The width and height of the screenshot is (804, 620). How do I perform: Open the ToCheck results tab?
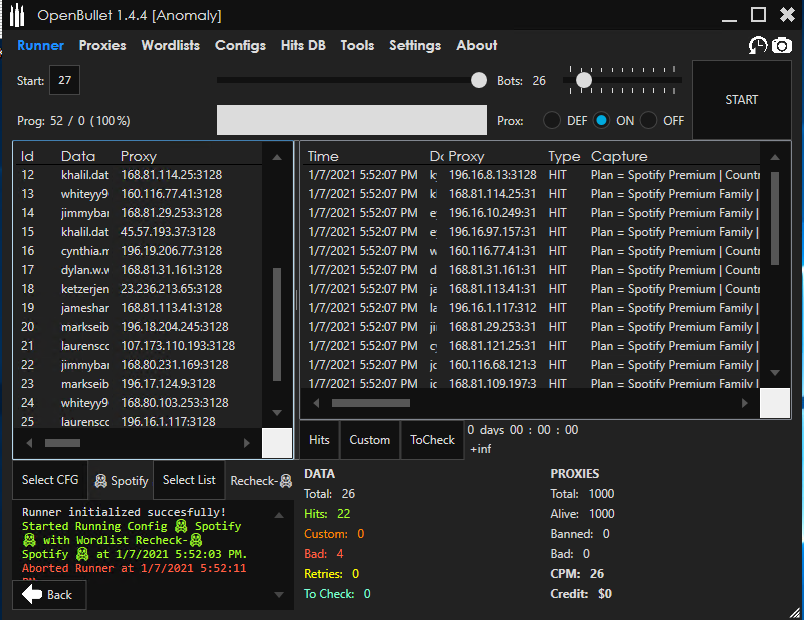(432, 440)
